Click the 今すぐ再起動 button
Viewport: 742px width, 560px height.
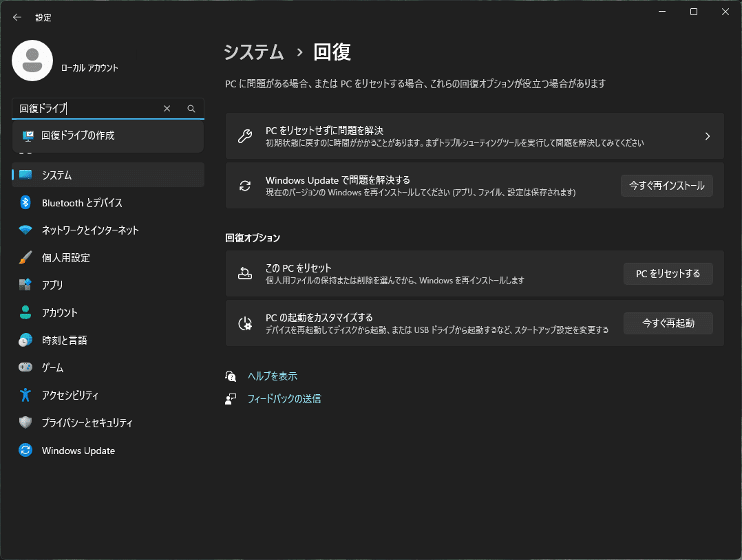(668, 323)
